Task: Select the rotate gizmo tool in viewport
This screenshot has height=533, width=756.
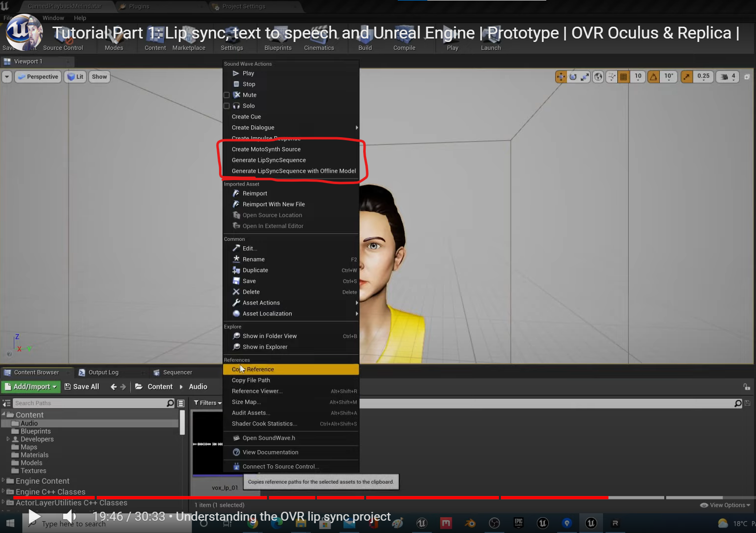Action: (x=573, y=76)
